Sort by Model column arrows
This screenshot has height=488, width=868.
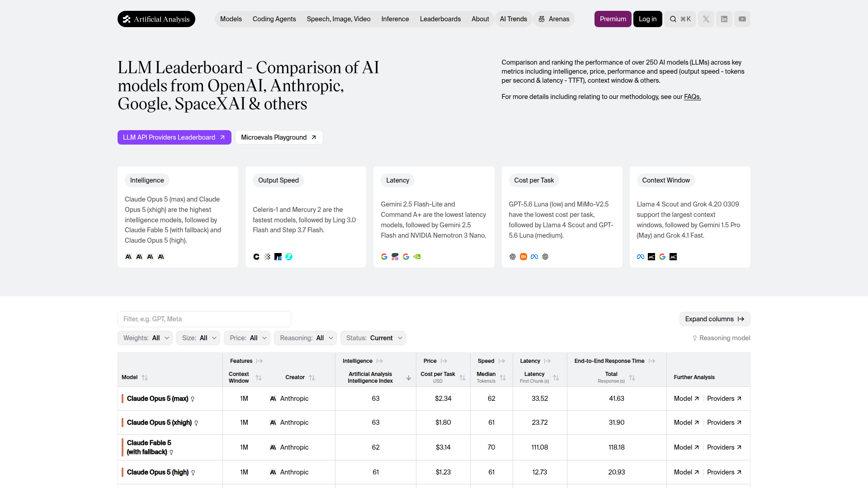coord(145,377)
